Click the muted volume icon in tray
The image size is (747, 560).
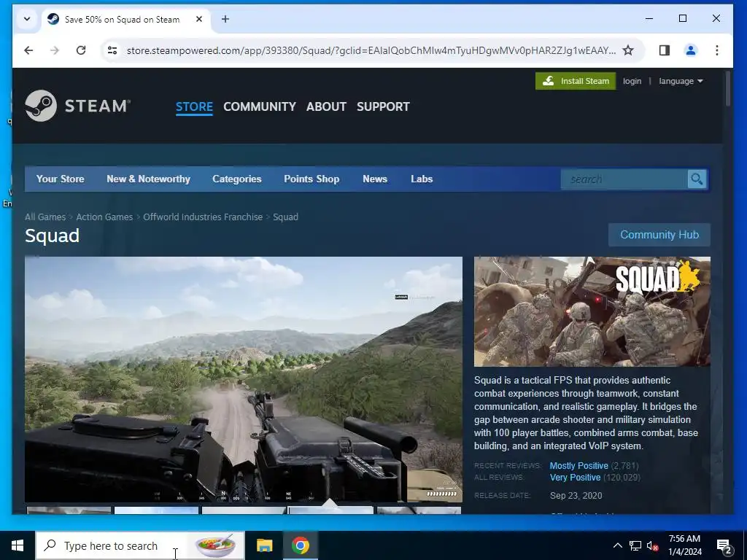(652, 545)
